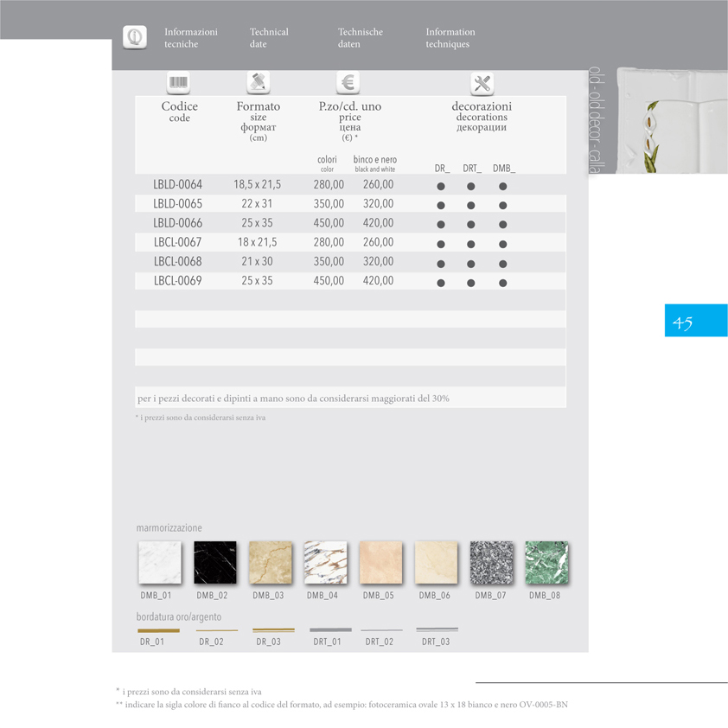Select DMB_ dot in LBCL-0069 row
The height and width of the screenshot is (728, 728).
pos(502,283)
